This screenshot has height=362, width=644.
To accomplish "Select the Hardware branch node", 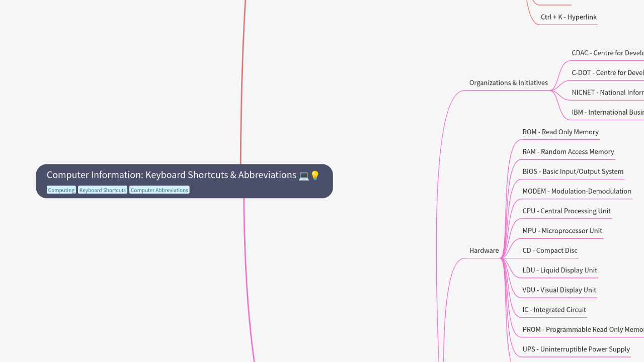I will (x=484, y=250).
